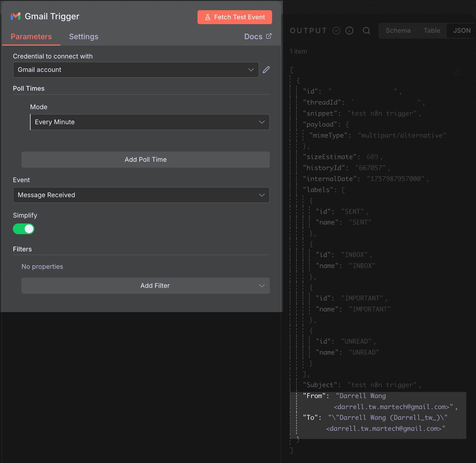Click the external link icon next to Docs
The image size is (476, 463).
click(x=269, y=36)
